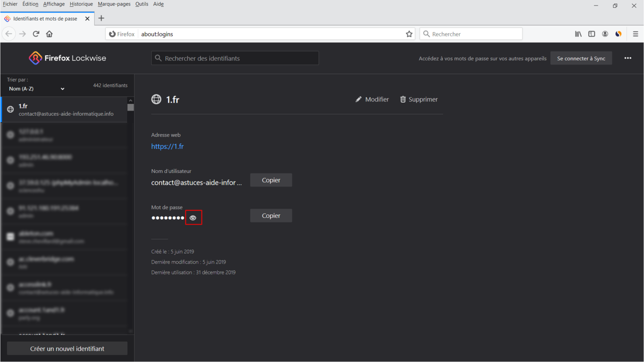Click the Firefox Lockwise logo
Image resolution: width=644 pixels, height=362 pixels.
pos(68,58)
